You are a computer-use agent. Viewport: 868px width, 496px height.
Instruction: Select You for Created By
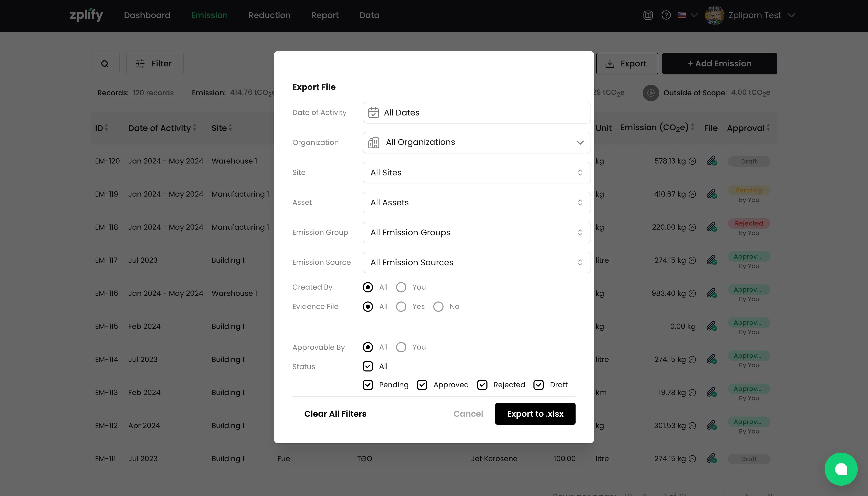pyautogui.click(x=401, y=287)
